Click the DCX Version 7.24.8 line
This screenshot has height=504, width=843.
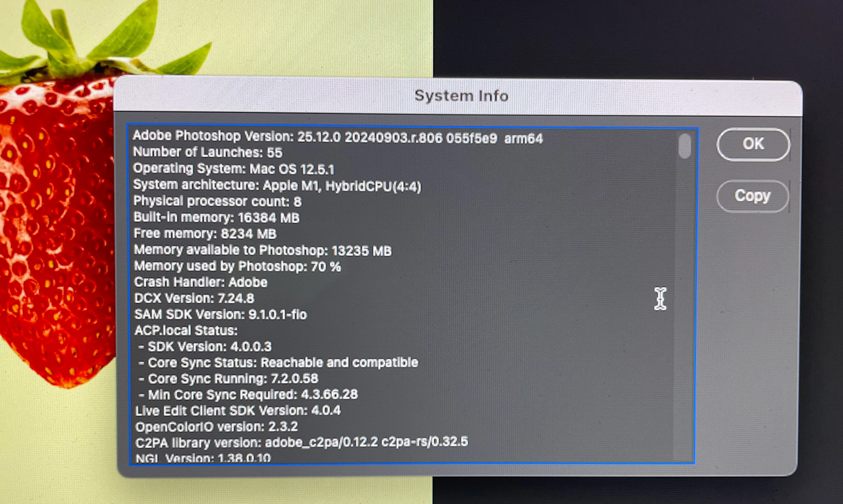[194, 298]
